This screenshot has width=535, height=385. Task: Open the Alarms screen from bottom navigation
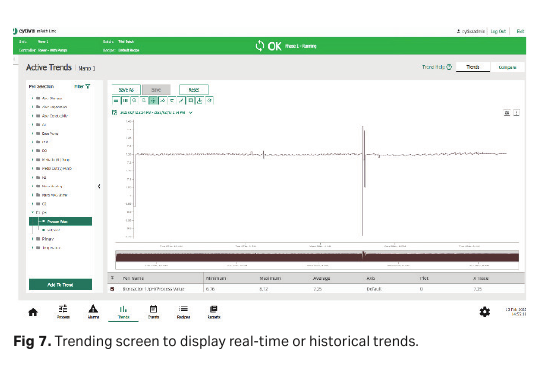pyautogui.click(x=93, y=312)
